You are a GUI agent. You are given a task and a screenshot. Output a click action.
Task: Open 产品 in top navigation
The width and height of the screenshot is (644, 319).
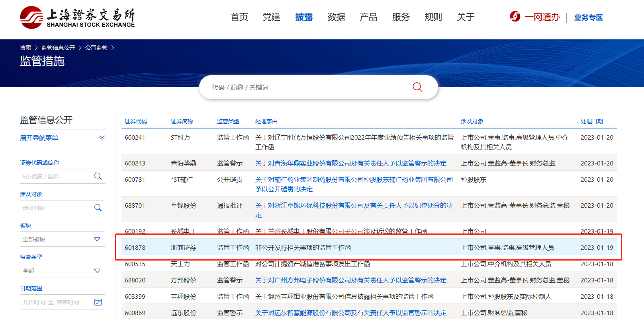click(368, 17)
